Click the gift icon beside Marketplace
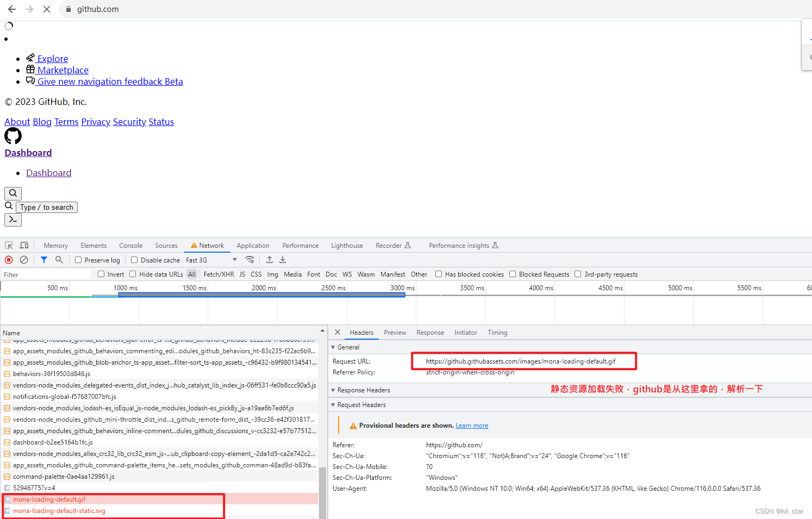The image size is (812, 519). (30, 70)
